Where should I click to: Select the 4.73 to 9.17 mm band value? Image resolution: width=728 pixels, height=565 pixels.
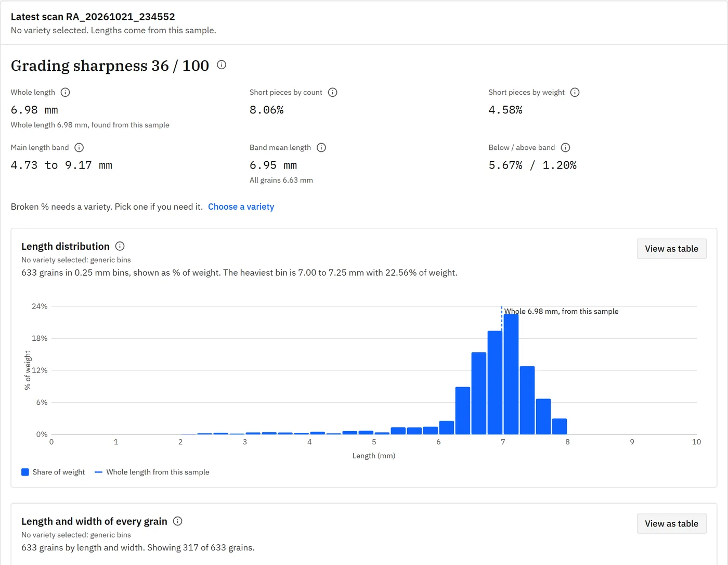pos(61,165)
